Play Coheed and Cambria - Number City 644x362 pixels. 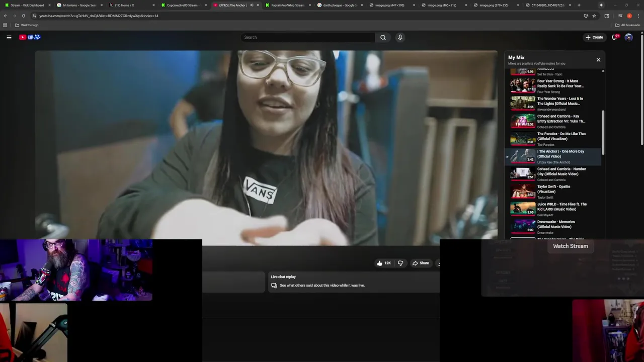coord(553,174)
